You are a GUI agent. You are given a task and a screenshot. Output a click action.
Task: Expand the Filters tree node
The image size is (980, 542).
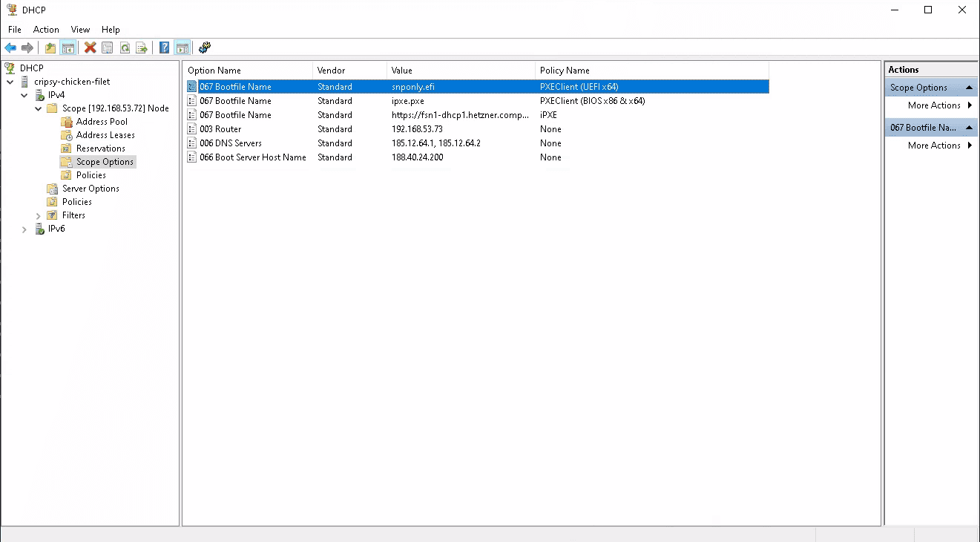coord(37,215)
